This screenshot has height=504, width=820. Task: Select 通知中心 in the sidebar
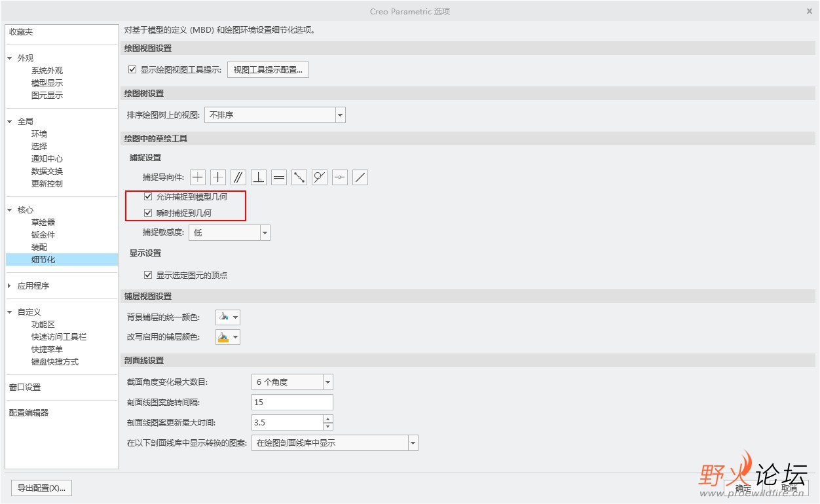(47, 159)
